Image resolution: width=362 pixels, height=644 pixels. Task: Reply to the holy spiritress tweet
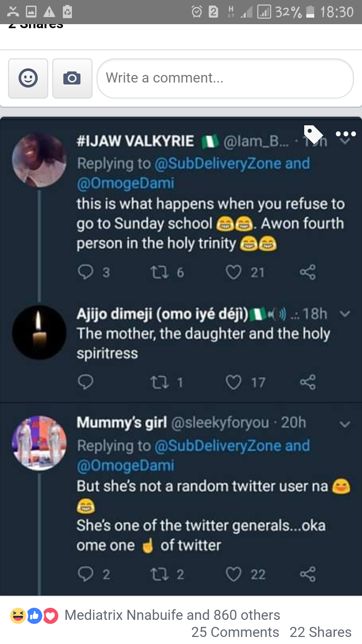pyautogui.click(x=86, y=383)
